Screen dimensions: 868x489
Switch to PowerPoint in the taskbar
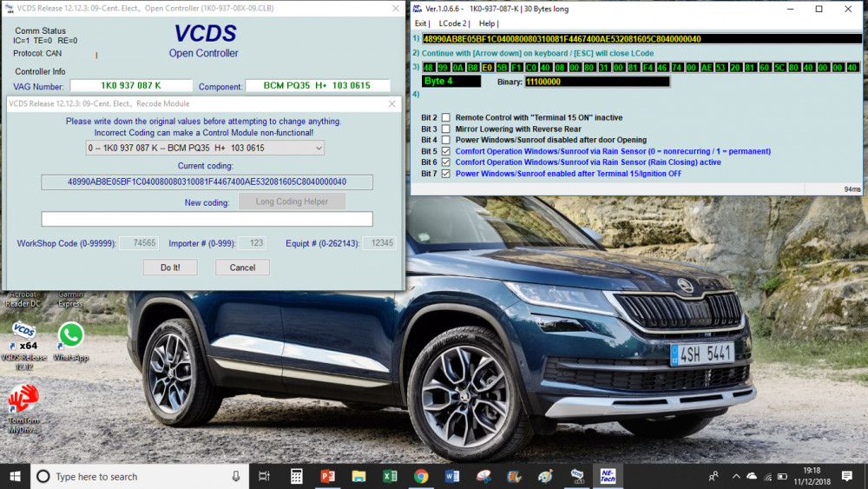pyautogui.click(x=328, y=476)
